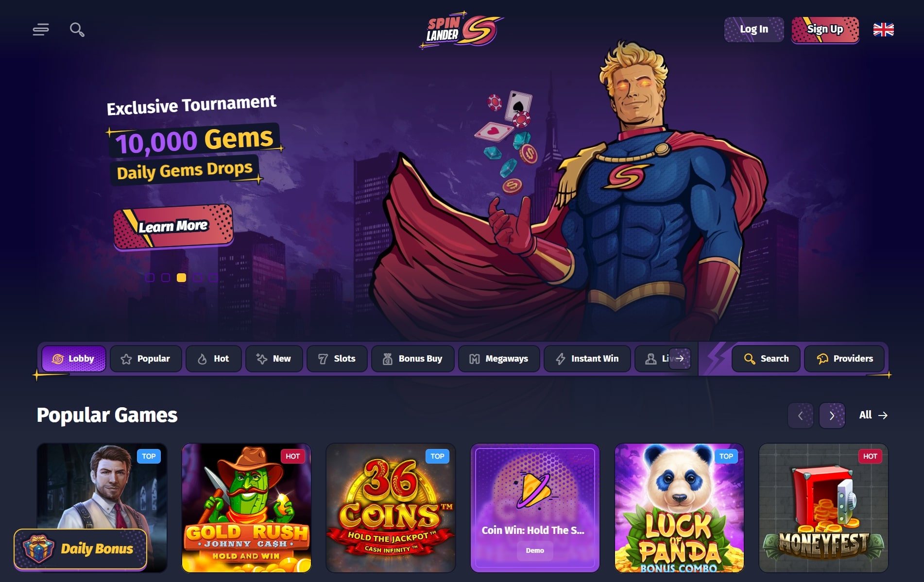Show previous Popular Games page
Viewport: 924px width, 582px height.
pyautogui.click(x=800, y=416)
